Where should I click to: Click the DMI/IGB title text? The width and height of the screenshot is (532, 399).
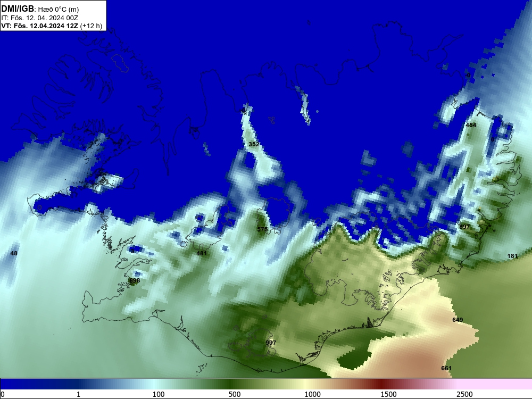(x=18, y=9)
